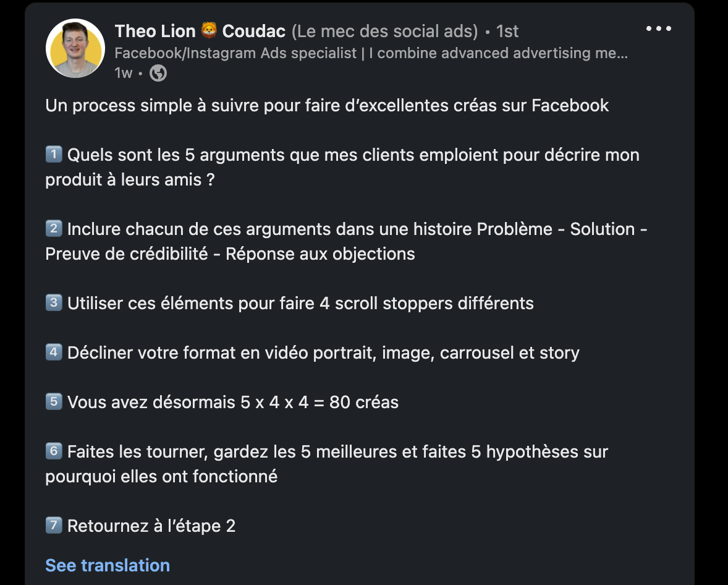The width and height of the screenshot is (728, 585).
Task: Click the number 3 keycap emoji
Action: [54, 303]
